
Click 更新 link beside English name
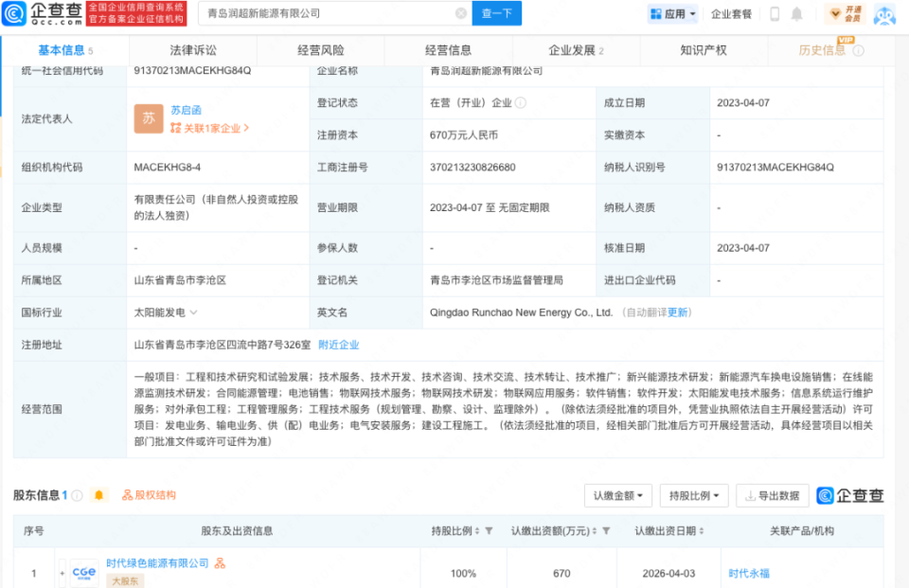tap(677, 312)
